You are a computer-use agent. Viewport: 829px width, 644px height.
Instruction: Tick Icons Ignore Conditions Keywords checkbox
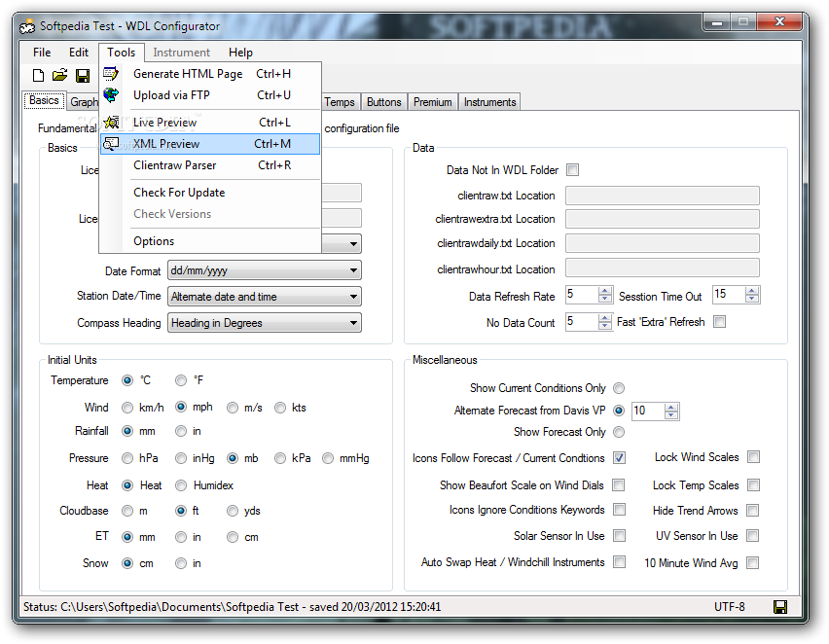tap(619, 509)
